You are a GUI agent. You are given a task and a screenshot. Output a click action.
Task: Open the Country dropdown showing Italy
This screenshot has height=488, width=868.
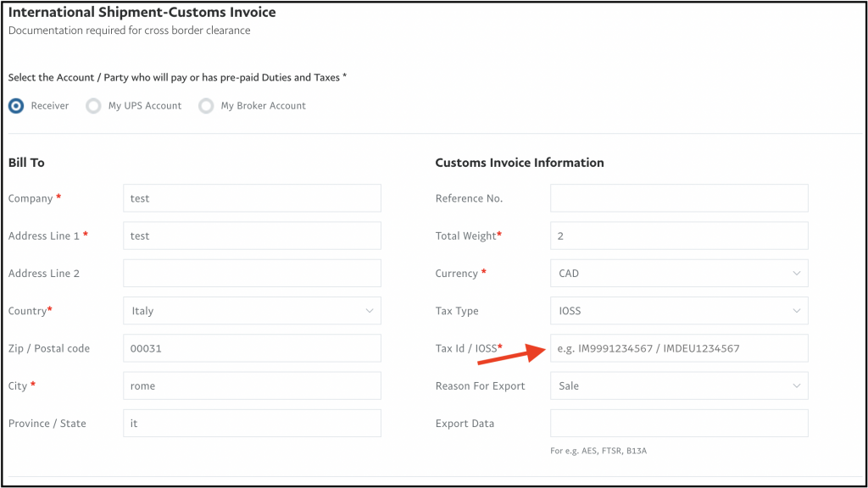(x=252, y=311)
